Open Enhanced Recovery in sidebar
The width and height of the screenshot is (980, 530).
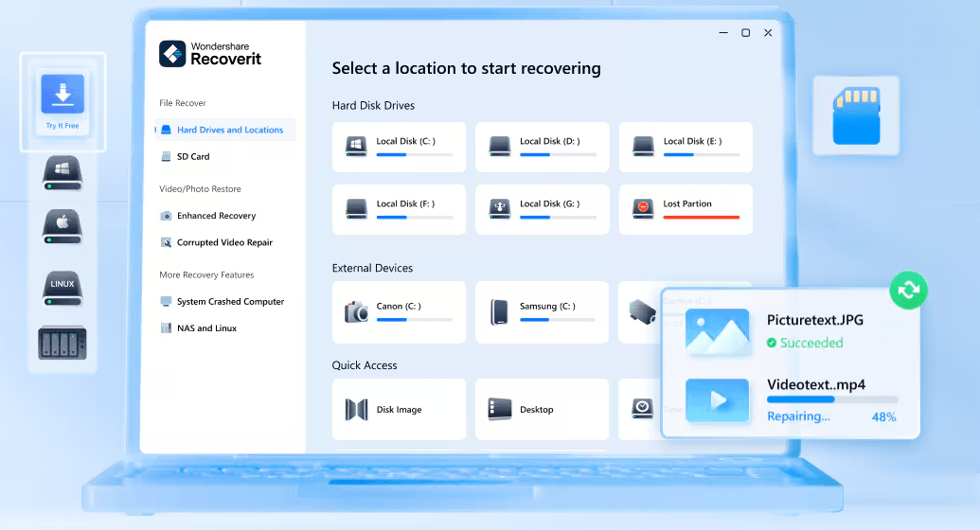coord(216,216)
